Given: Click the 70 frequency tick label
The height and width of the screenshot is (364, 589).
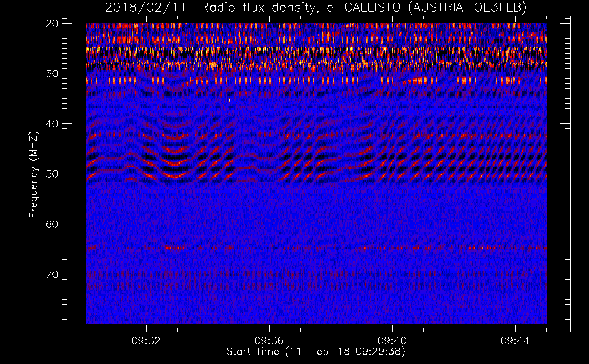Looking at the screenshot, I should [52, 274].
